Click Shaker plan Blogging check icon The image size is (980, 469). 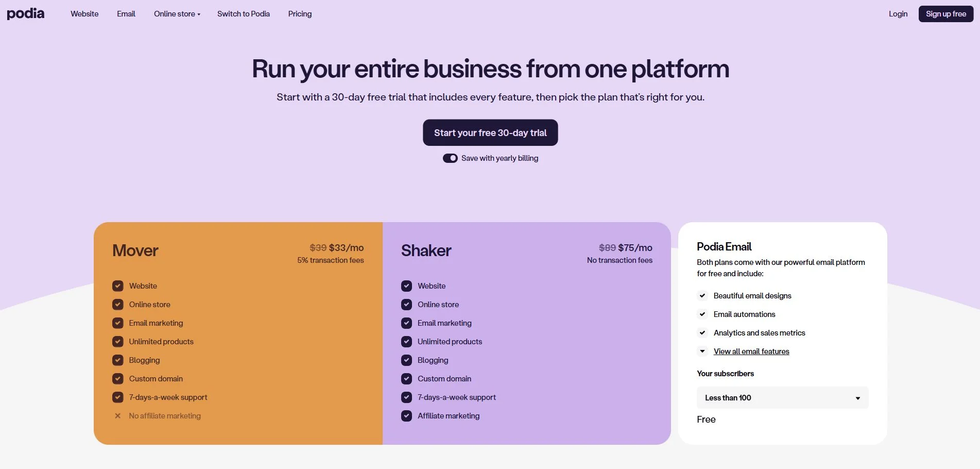[407, 360]
